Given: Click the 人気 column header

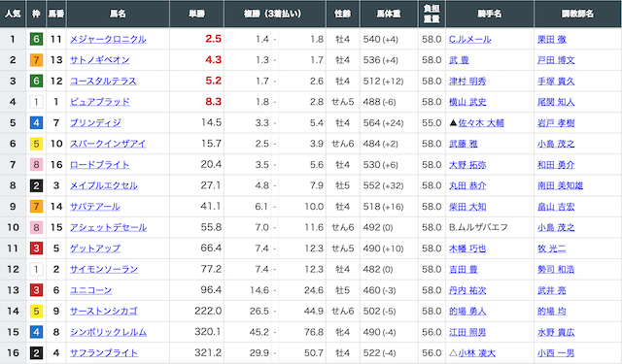Looking at the screenshot, I should [13, 14].
